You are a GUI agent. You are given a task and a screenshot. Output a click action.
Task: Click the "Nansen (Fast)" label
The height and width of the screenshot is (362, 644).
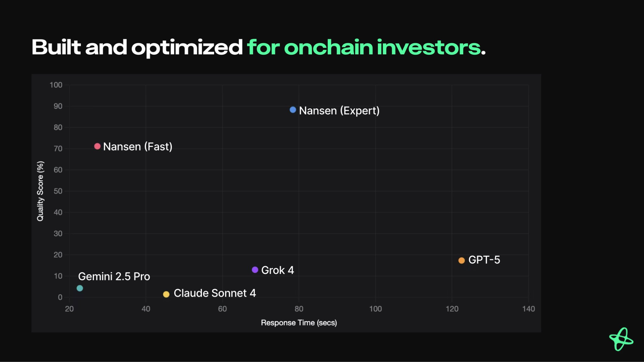[x=138, y=147]
